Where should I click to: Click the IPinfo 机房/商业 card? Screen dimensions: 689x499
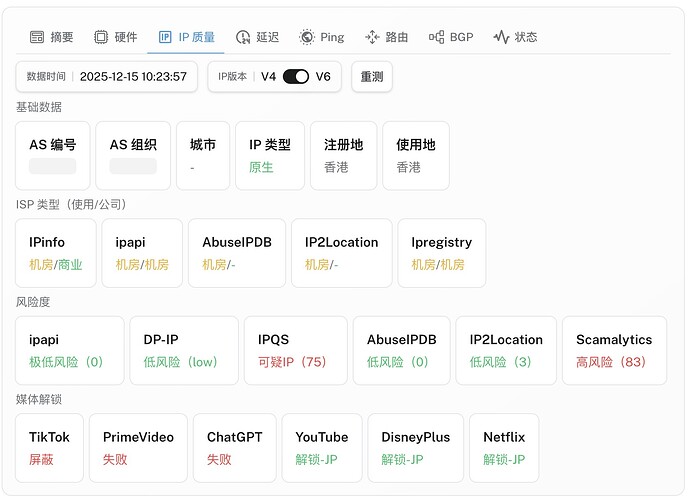(x=56, y=253)
